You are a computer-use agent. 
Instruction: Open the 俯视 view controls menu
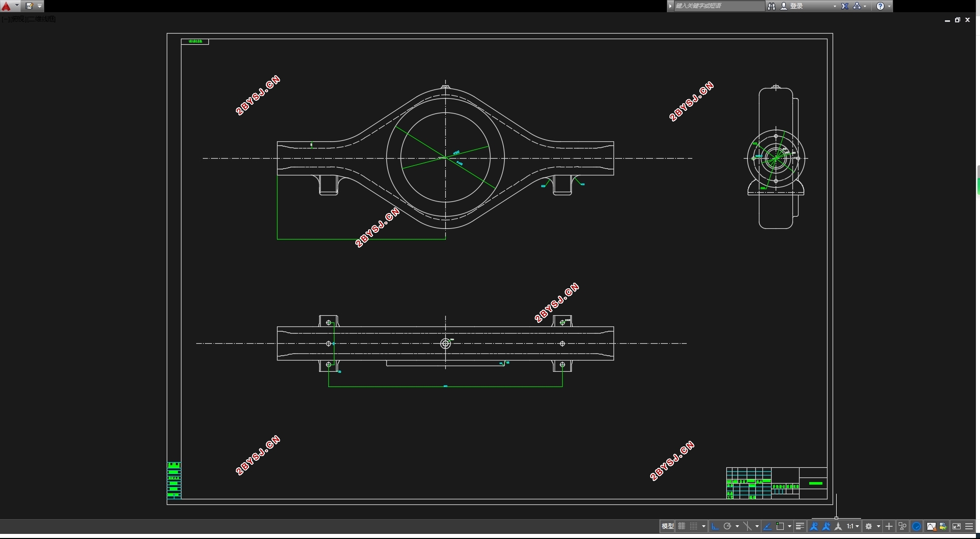click(17, 19)
